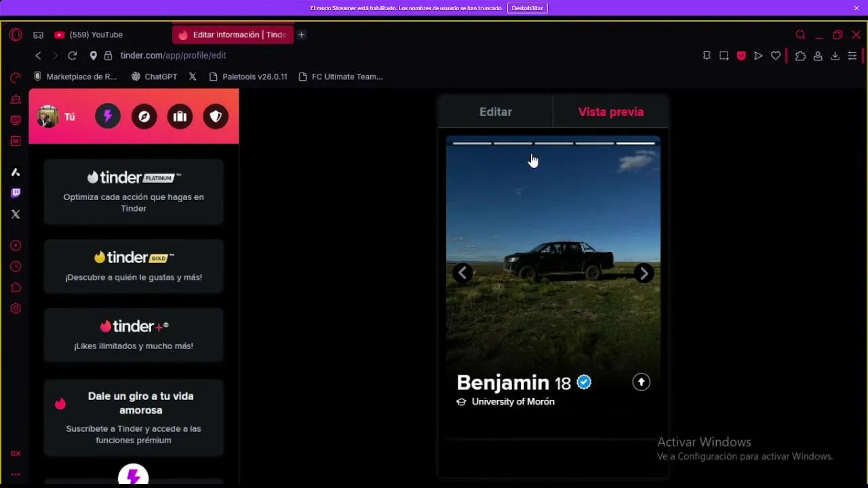The width and height of the screenshot is (868, 488).
Task: Click the Tinder Platinum subscription card
Action: point(134,192)
